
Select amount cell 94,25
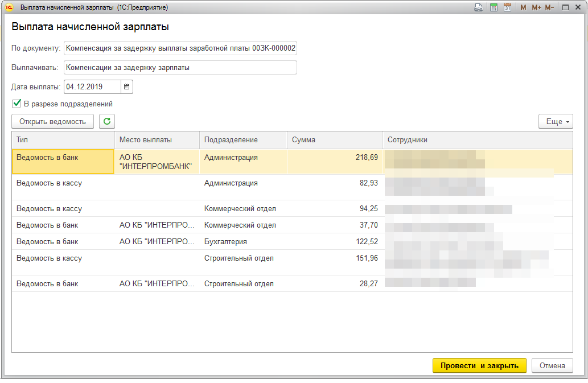(335, 208)
